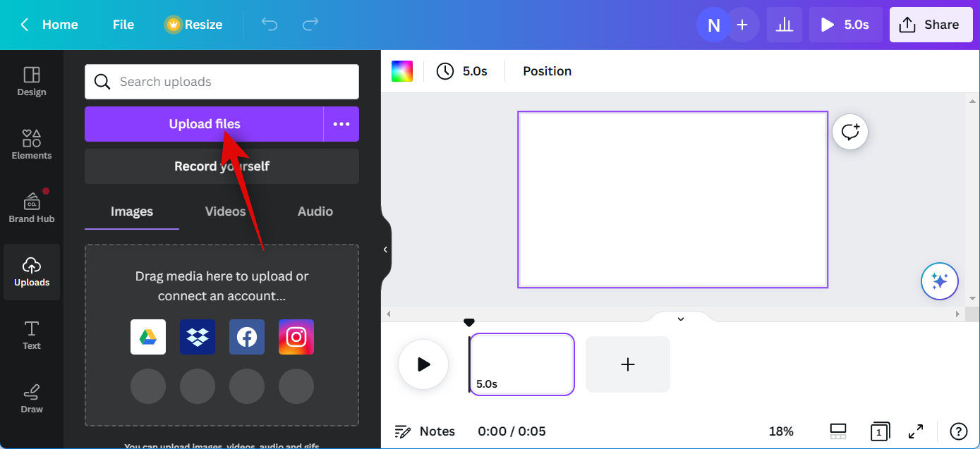
Task: Play presentation with 5.0s button
Action: (845, 25)
